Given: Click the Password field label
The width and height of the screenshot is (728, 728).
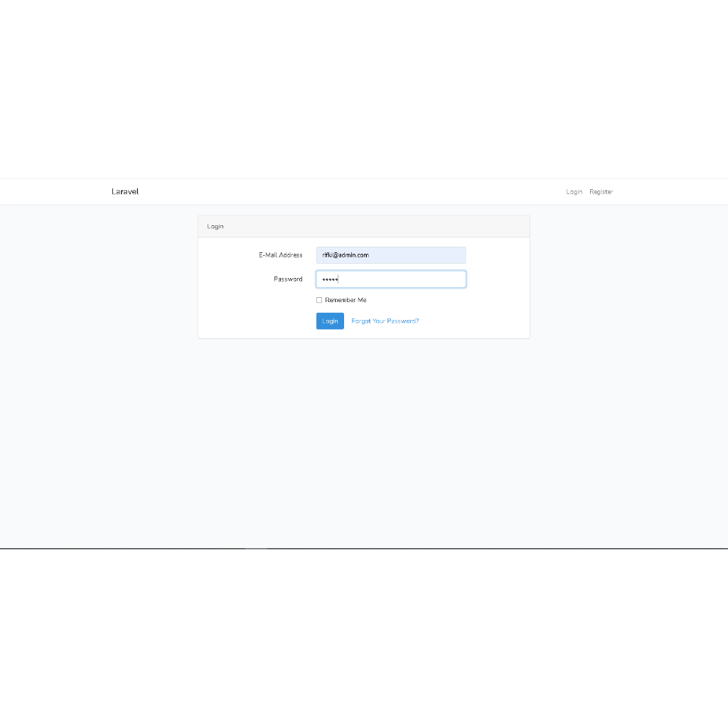Looking at the screenshot, I should click(x=287, y=279).
